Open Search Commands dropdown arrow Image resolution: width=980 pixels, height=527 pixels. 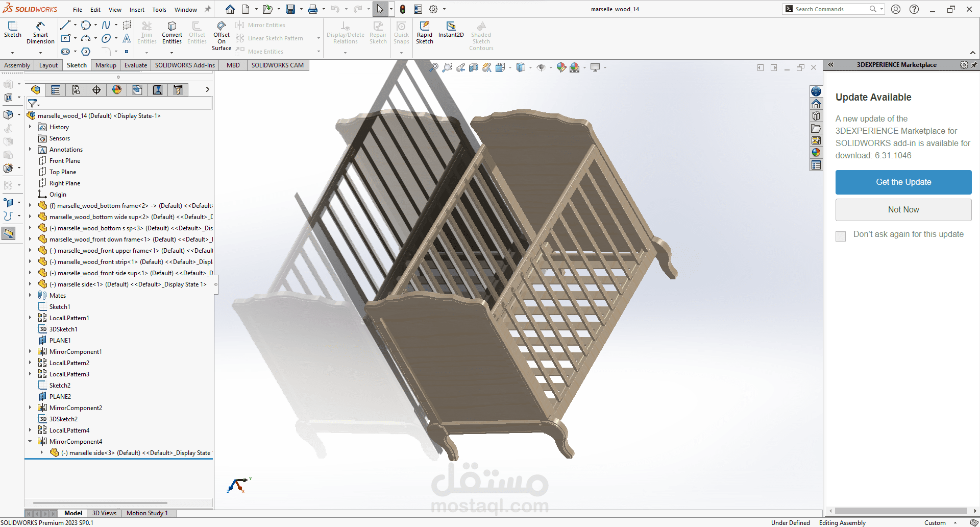click(x=881, y=9)
